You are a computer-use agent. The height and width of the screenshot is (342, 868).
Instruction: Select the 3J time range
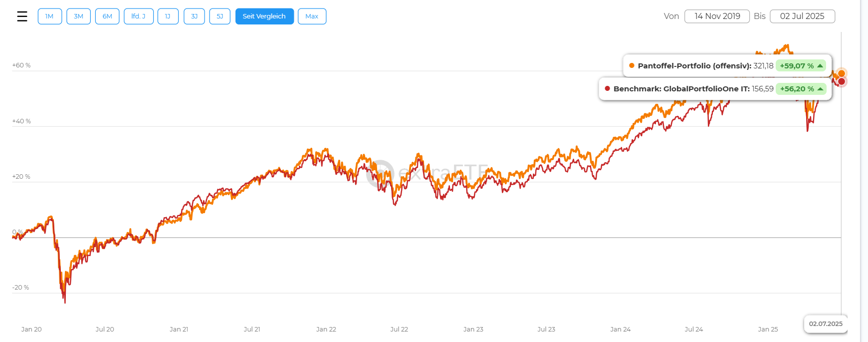194,16
